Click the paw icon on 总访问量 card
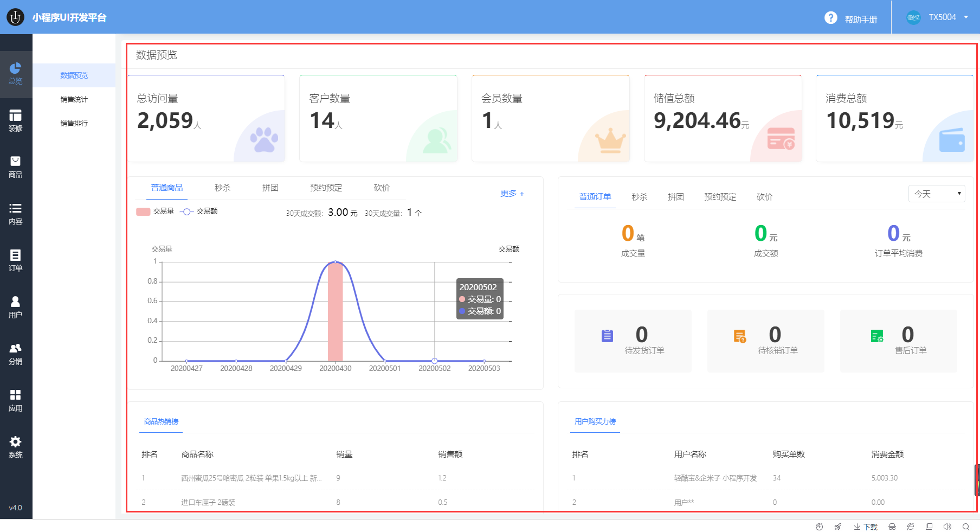 pos(264,140)
